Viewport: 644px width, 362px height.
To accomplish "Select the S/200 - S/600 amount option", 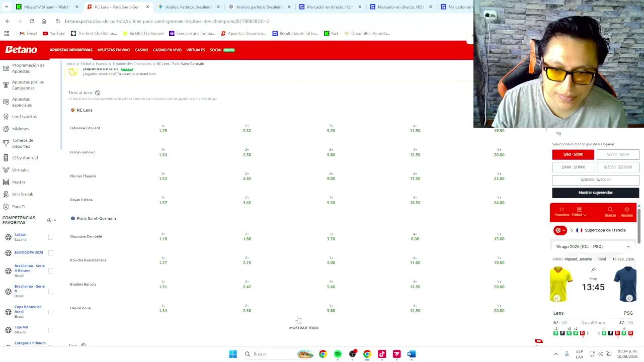I will [618, 154].
